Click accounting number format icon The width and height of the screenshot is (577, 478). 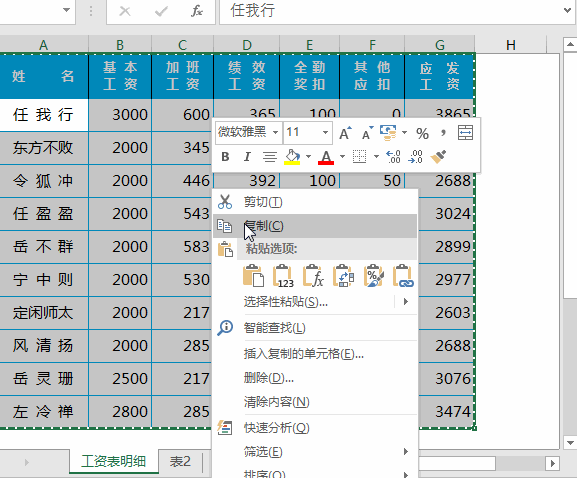tap(388, 133)
